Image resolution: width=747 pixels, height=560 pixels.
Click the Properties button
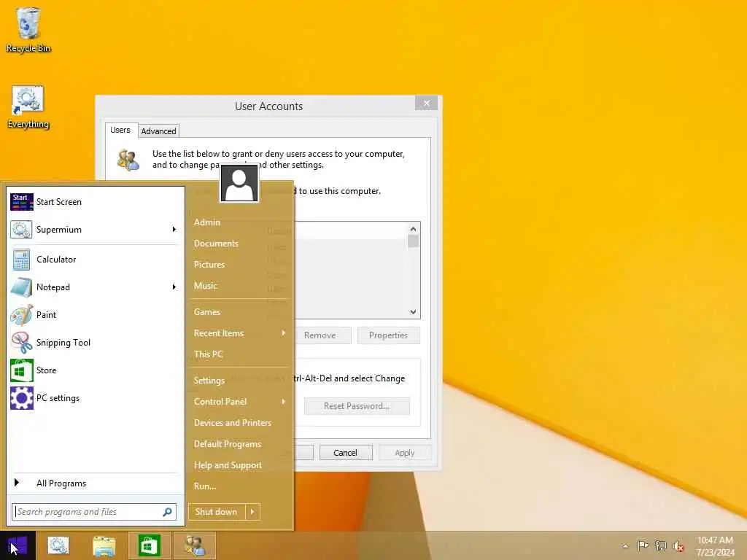point(388,335)
